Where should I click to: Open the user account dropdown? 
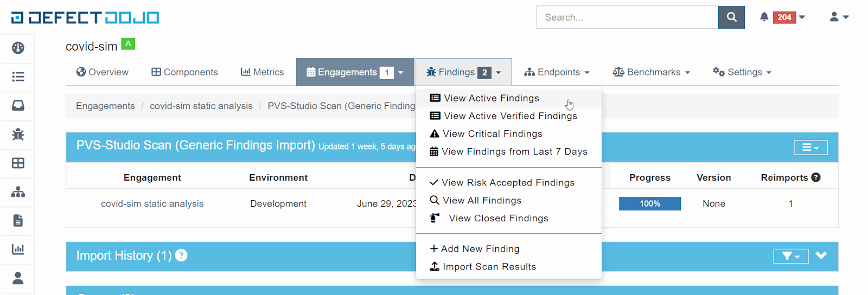[839, 17]
